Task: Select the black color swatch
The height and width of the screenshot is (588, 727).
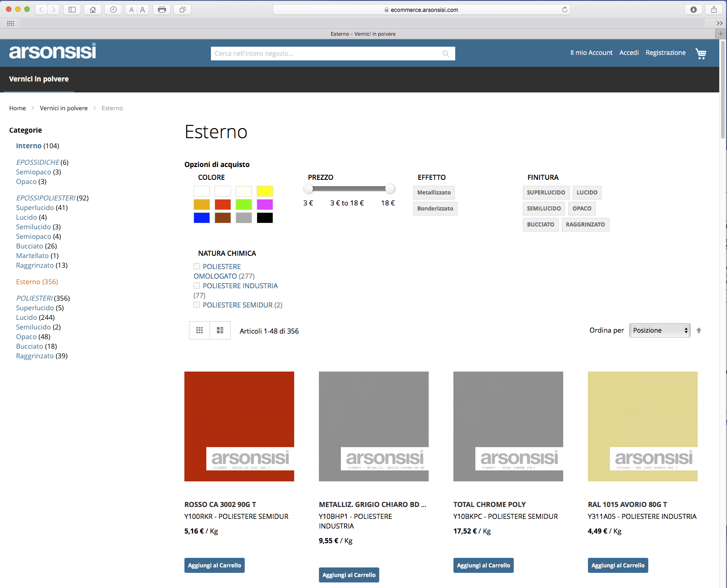Action: (x=265, y=218)
